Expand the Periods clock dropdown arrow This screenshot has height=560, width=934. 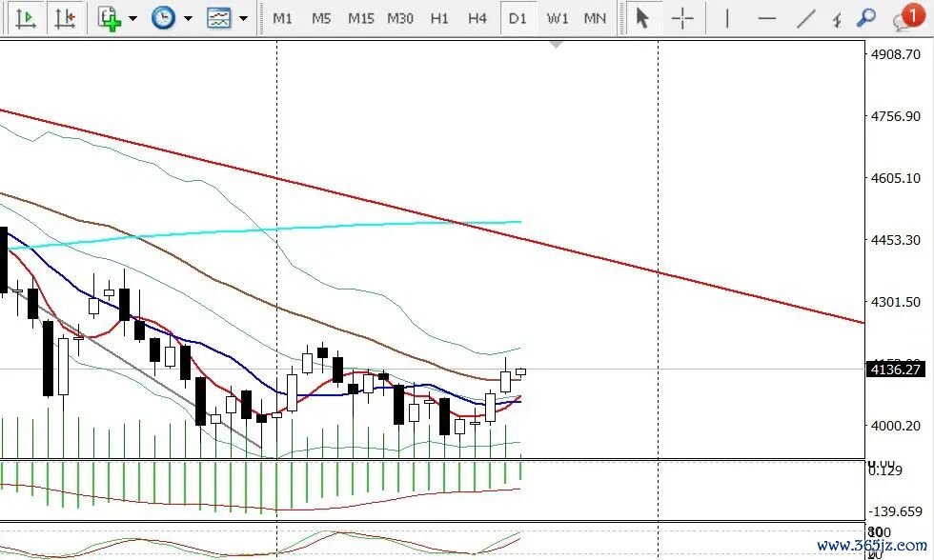coord(189,18)
